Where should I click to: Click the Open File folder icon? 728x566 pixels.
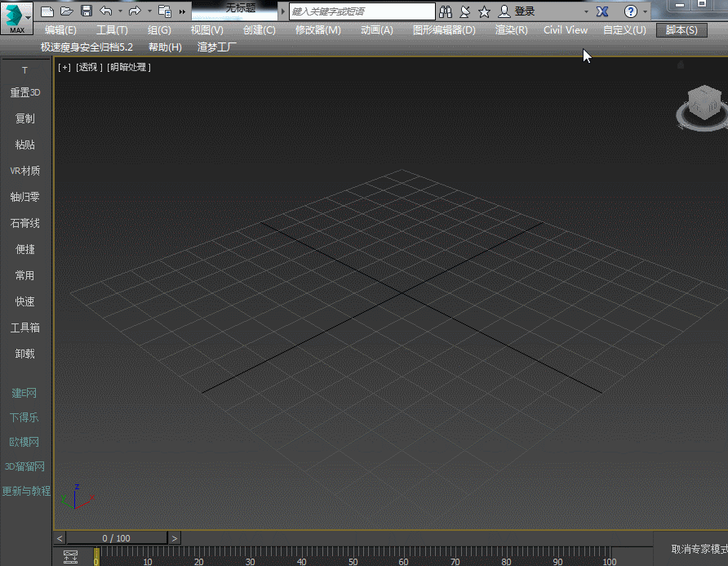67,11
